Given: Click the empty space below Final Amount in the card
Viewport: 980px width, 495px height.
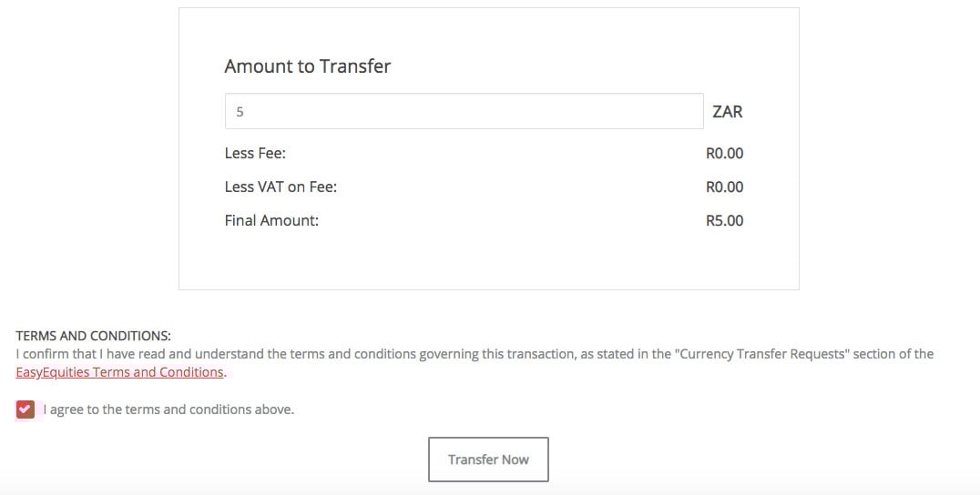Looking at the screenshot, I should click(x=489, y=261).
